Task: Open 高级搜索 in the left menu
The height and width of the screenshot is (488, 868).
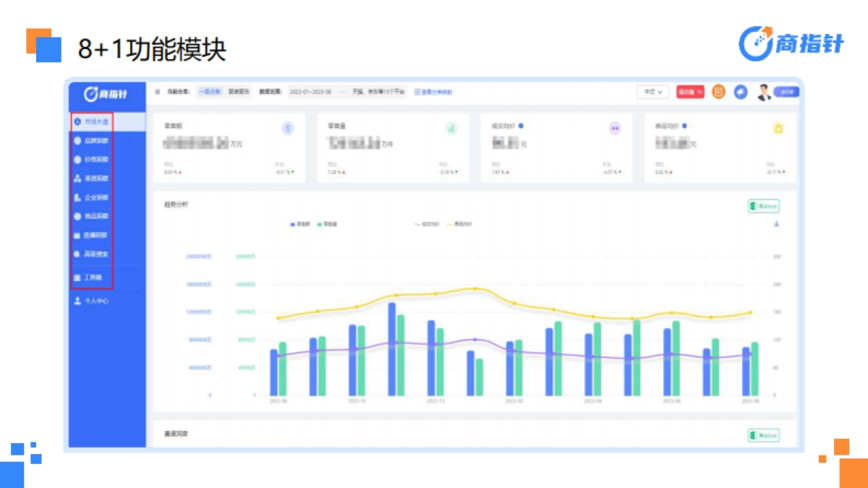Action: point(94,254)
